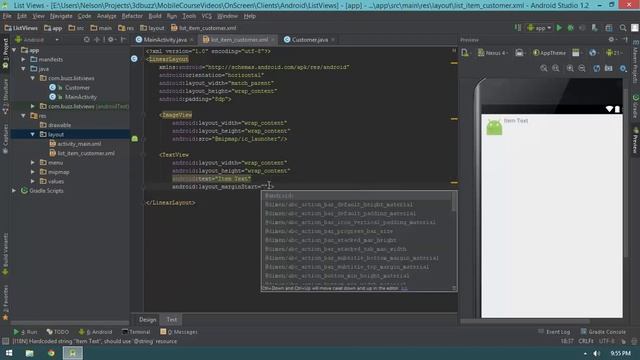Open AppTheme selector dropdown
This screenshot has width=640, height=360.
549,53
